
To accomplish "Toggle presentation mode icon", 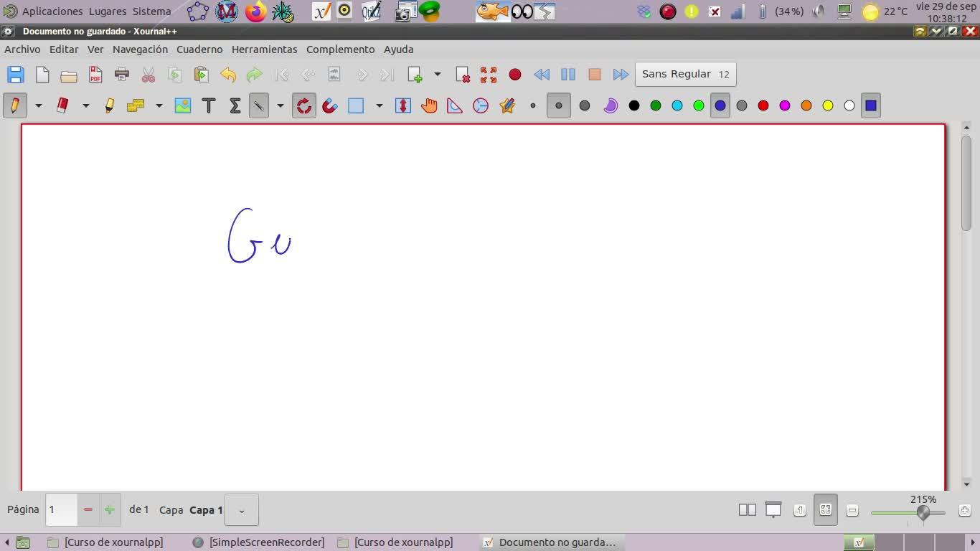I will (773, 510).
